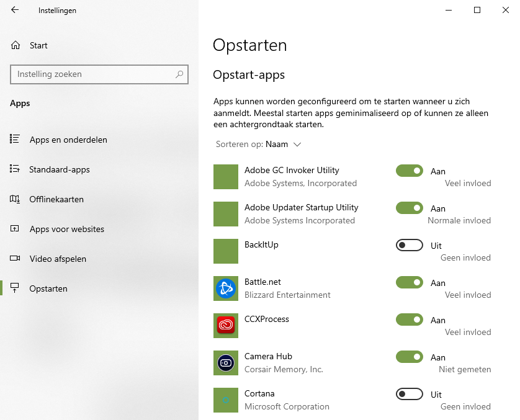The width and height of the screenshot is (520, 420).
Task: Click the Camera Hub app icon
Action: coord(226,363)
